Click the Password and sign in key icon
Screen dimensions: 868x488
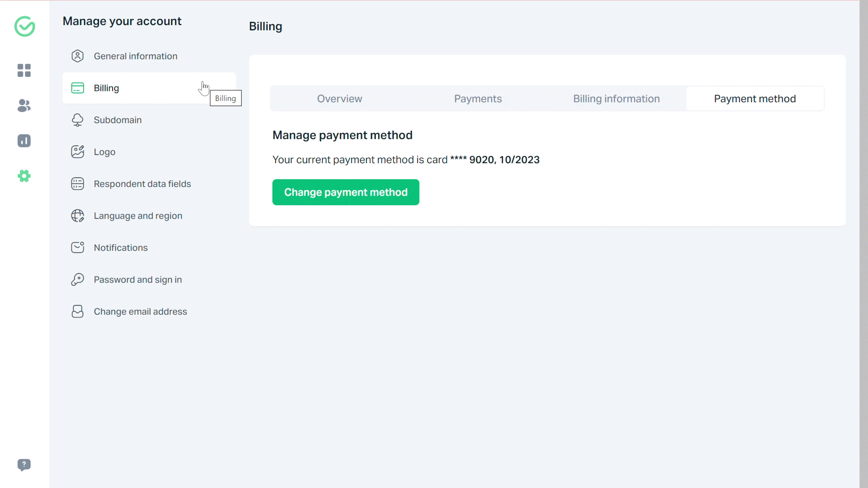[78, 280]
